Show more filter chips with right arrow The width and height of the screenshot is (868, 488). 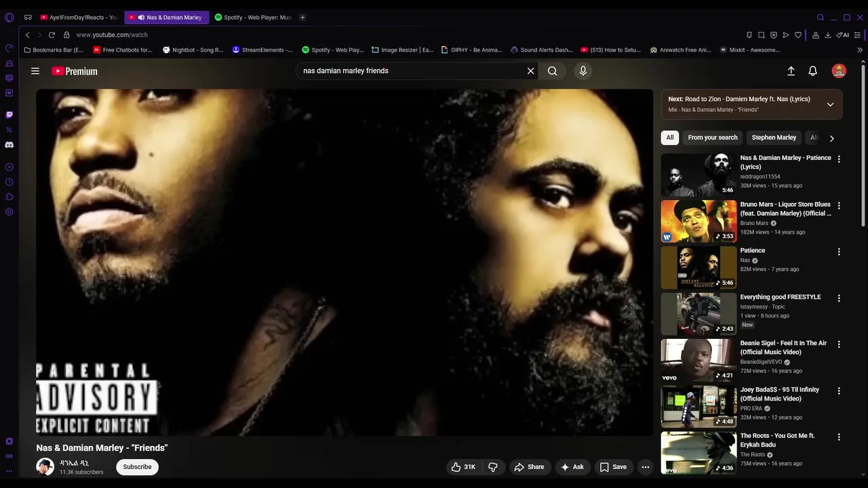(831, 138)
